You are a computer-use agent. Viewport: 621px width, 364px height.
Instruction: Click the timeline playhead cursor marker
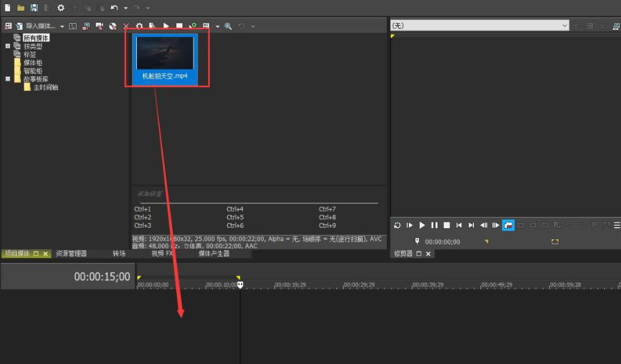(x=240, y=285)
